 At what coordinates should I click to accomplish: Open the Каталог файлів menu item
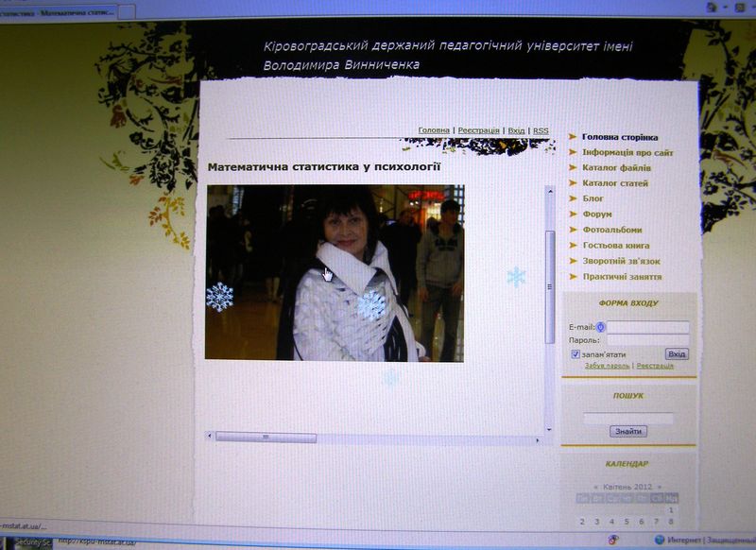pyautogui.click(x=616, y=168)
